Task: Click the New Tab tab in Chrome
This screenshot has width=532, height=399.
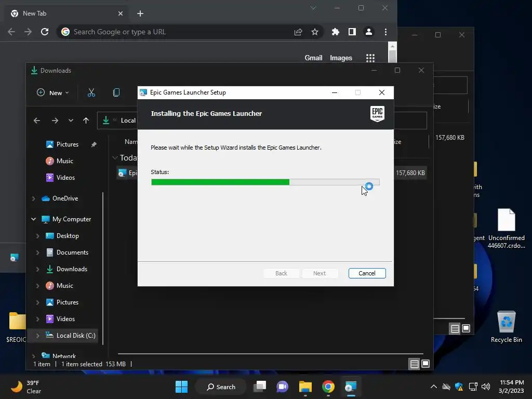Action: pos(67,14)
